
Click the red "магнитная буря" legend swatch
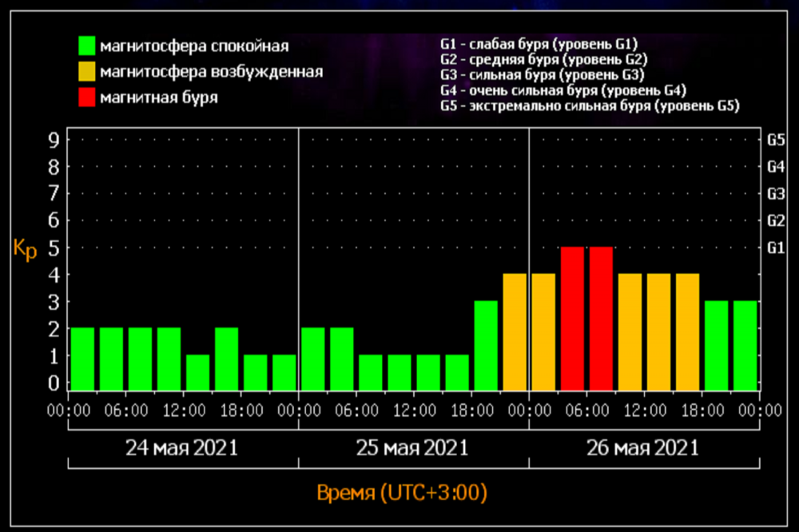(x=86, y=97)
